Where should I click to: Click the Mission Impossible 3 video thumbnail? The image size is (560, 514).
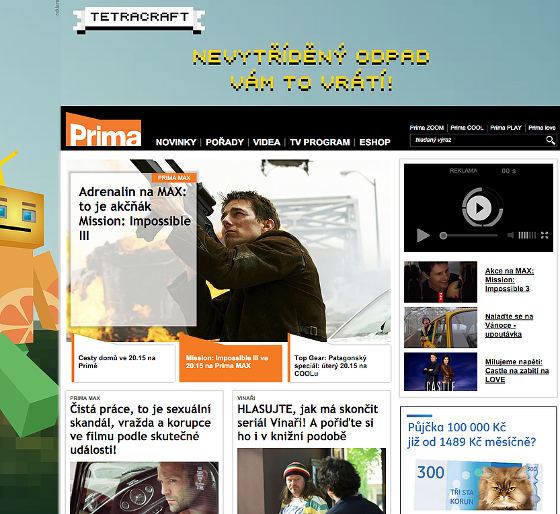(440, 282)
